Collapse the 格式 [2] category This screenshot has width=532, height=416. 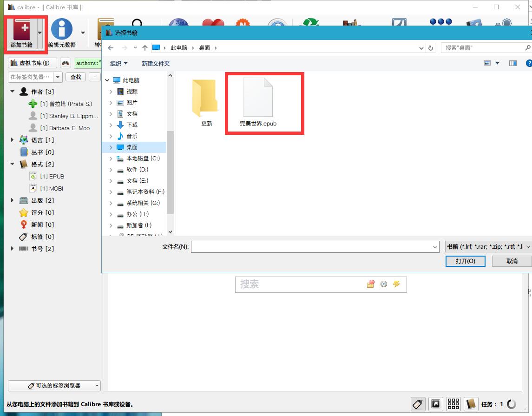click(13, 164)
